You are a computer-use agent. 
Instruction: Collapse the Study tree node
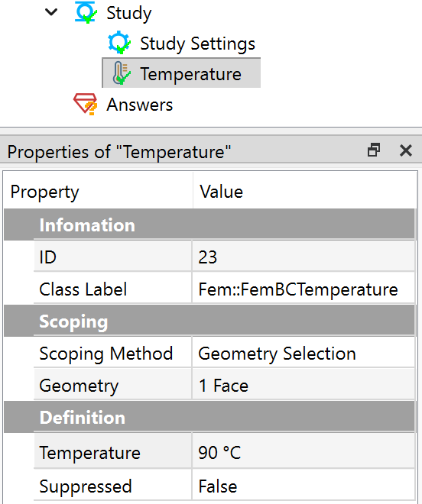coord(51,12)
